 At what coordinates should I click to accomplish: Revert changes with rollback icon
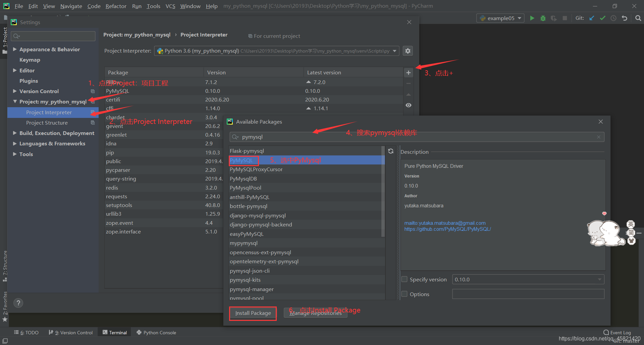coord(625,18)
